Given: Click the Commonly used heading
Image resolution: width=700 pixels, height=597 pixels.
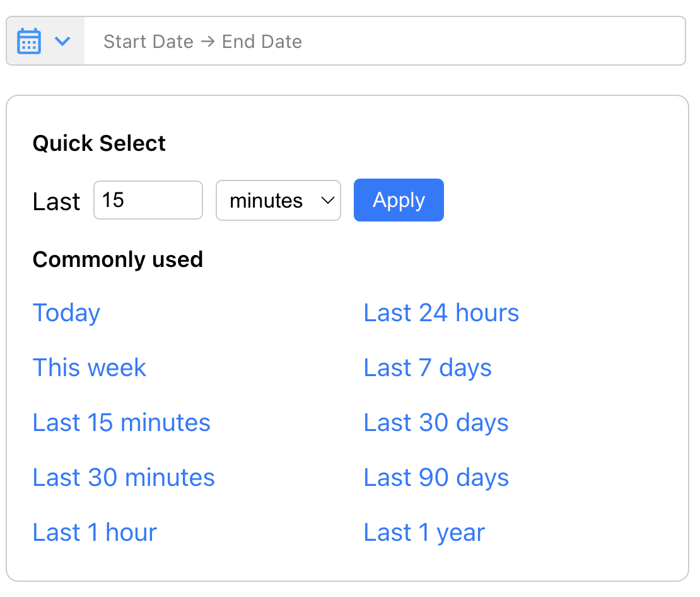Looking at the screenshot, I should point(117,259).
